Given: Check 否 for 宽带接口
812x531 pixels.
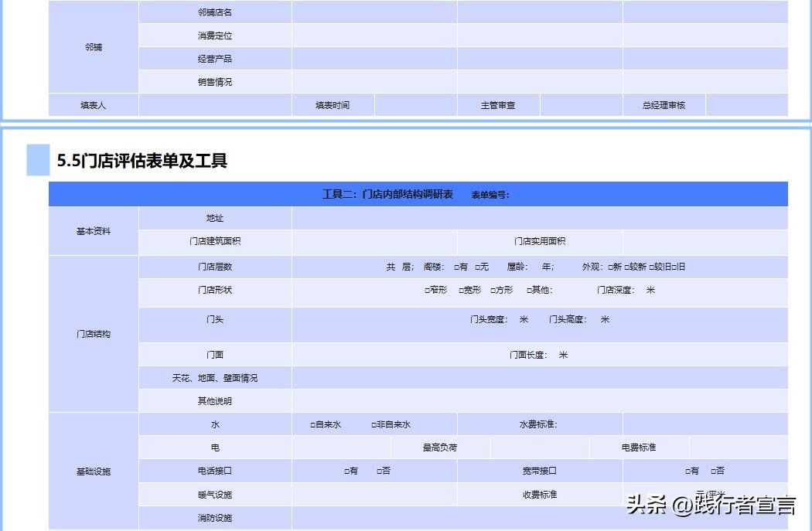Looking at the screenshot, I should coord(713,470).
